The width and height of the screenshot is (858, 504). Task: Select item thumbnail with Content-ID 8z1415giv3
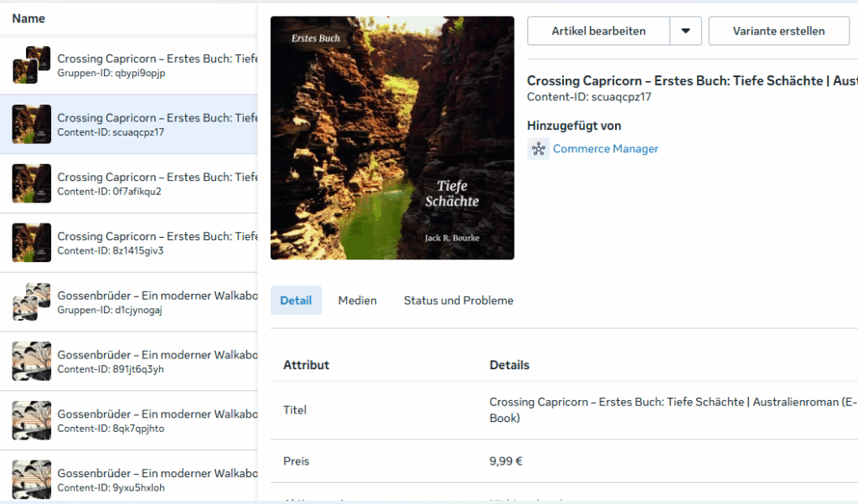tap(31, 243)
